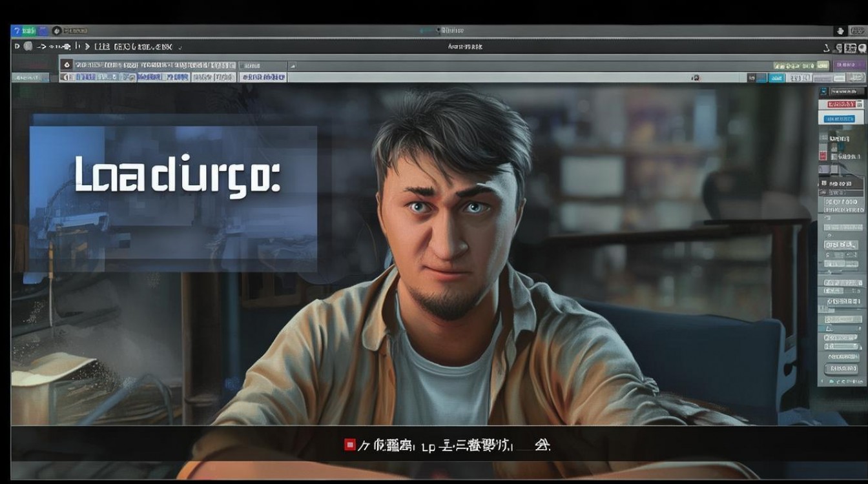
Task: Click the small red square in the side panel
Action: tap(823, 156)
